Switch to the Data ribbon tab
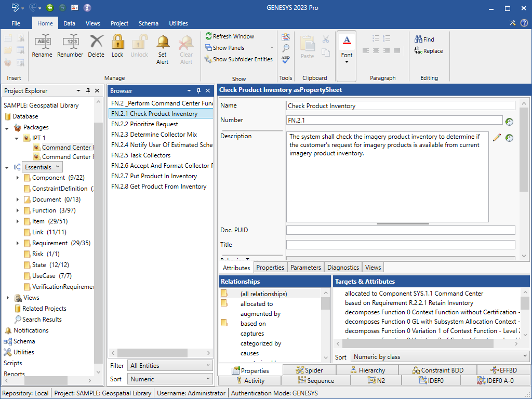The image size is (532, 399). [69, 23]
